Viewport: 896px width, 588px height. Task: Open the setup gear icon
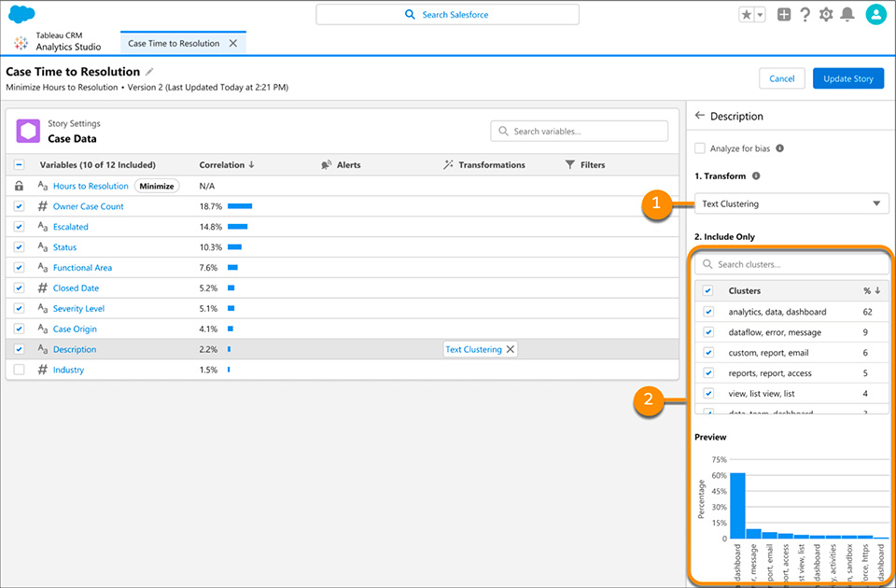[x=825, y=15]
